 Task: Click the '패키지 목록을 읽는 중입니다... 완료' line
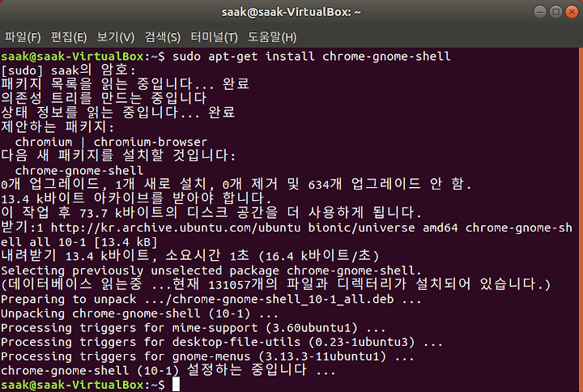tap(125, 84)
